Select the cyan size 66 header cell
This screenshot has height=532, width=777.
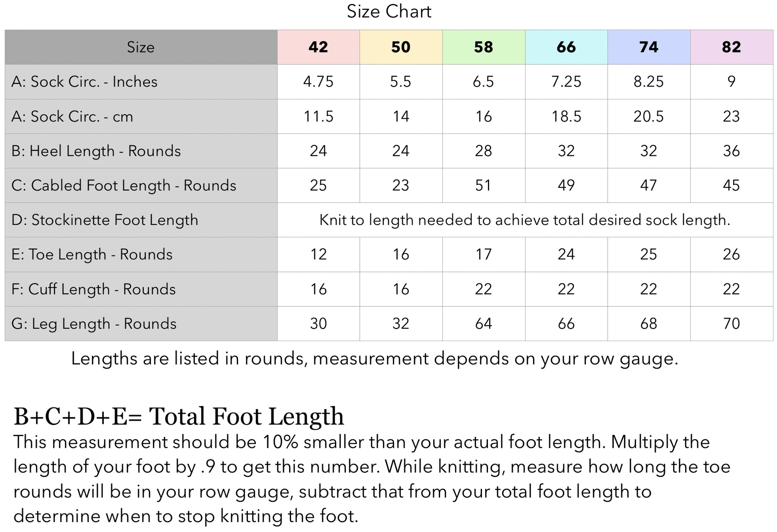(566, 47)
